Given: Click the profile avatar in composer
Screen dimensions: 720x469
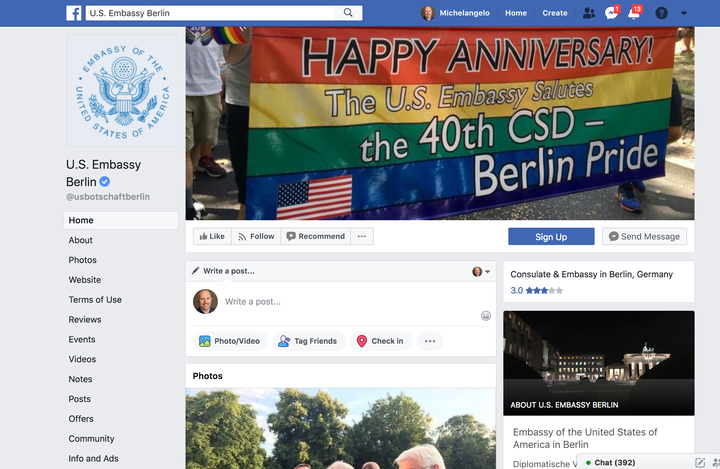Looking at the screenshot, I should tap(205, 301).
